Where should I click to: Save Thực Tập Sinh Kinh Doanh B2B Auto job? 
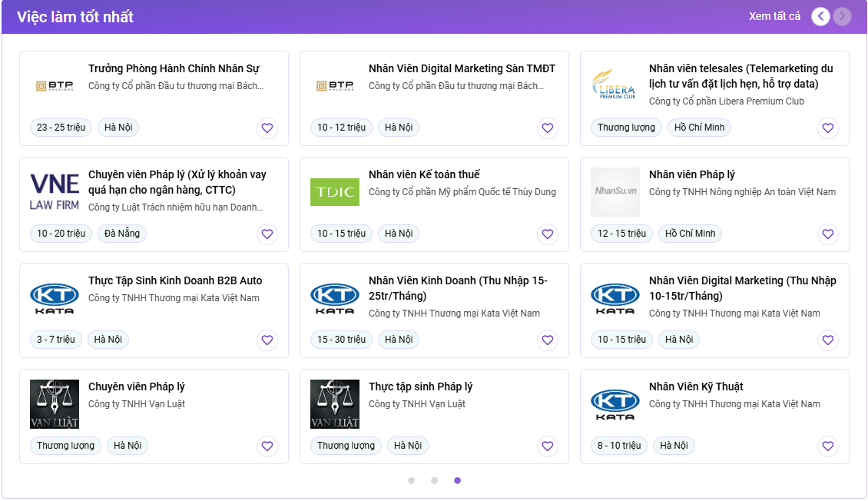pos(267,340)
